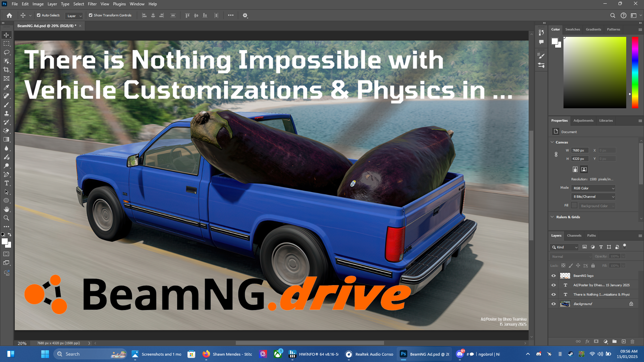644x362 pixels.
Task: Open the Image menu
Action: [x=38, y=4]
